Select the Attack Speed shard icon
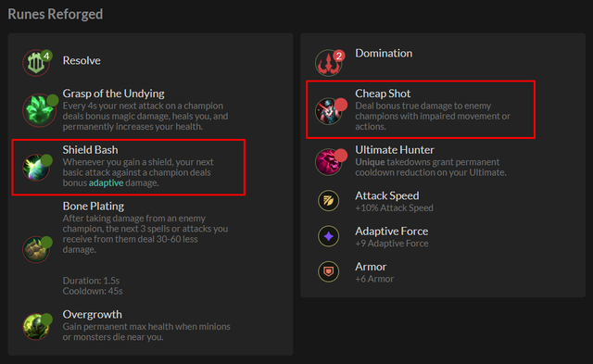This screenshot has width=593, height=364. tap(328, 200)
